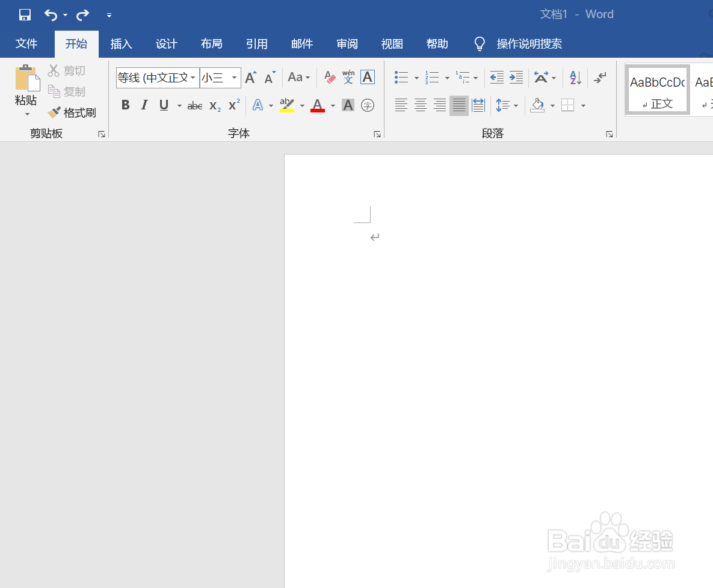Apply the red font color

pyautogui.click(x=318, y=105)
